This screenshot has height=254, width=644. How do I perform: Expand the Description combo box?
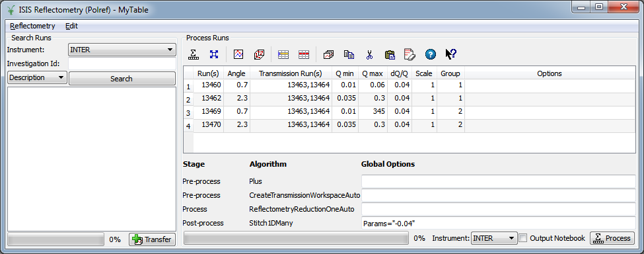[37, 77]
